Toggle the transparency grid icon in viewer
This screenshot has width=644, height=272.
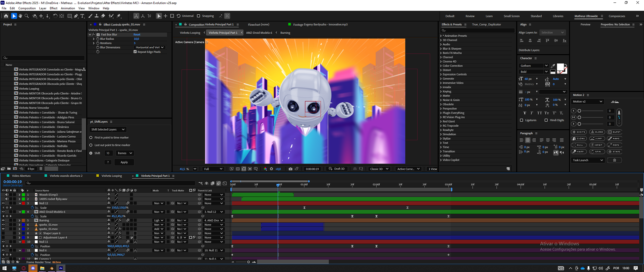click(238, 169)
